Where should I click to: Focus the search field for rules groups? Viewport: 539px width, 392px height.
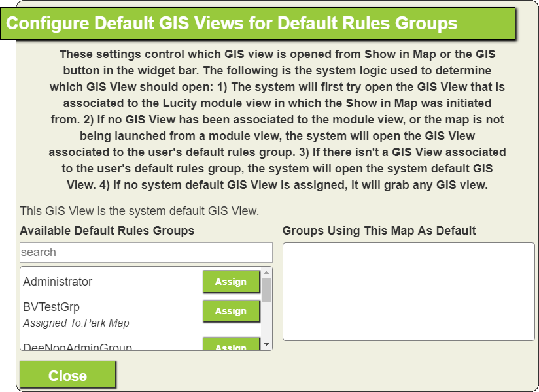tap(146, 252)
